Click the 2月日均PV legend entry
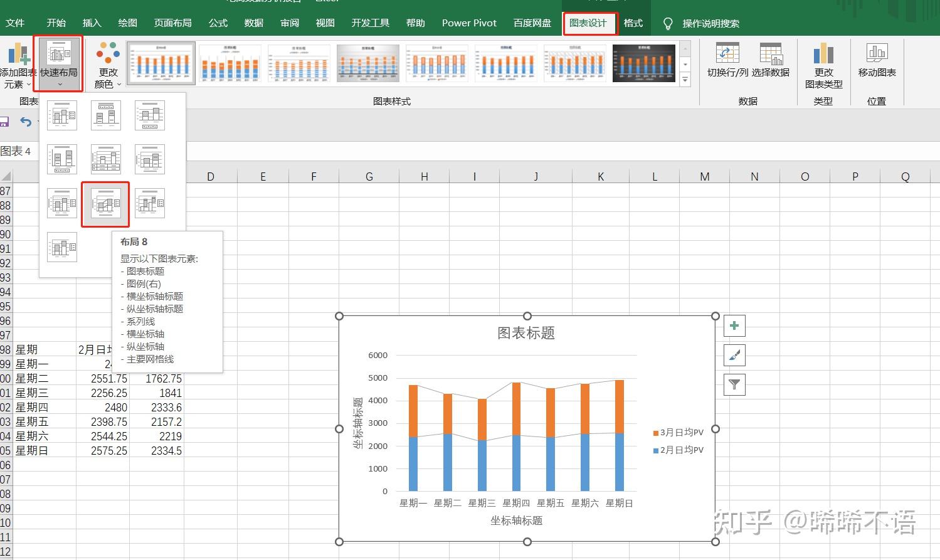Viewport: 940px width, 560px height. click(x=679, y=450)
